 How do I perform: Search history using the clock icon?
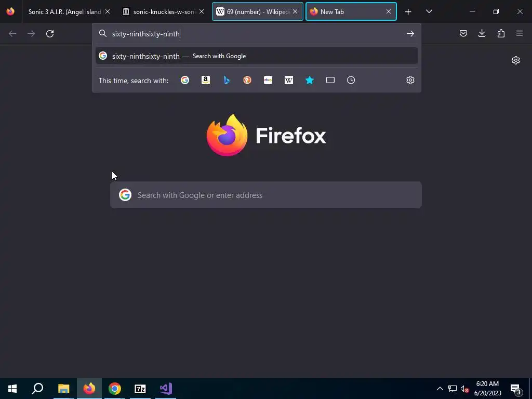click(351, 80)
